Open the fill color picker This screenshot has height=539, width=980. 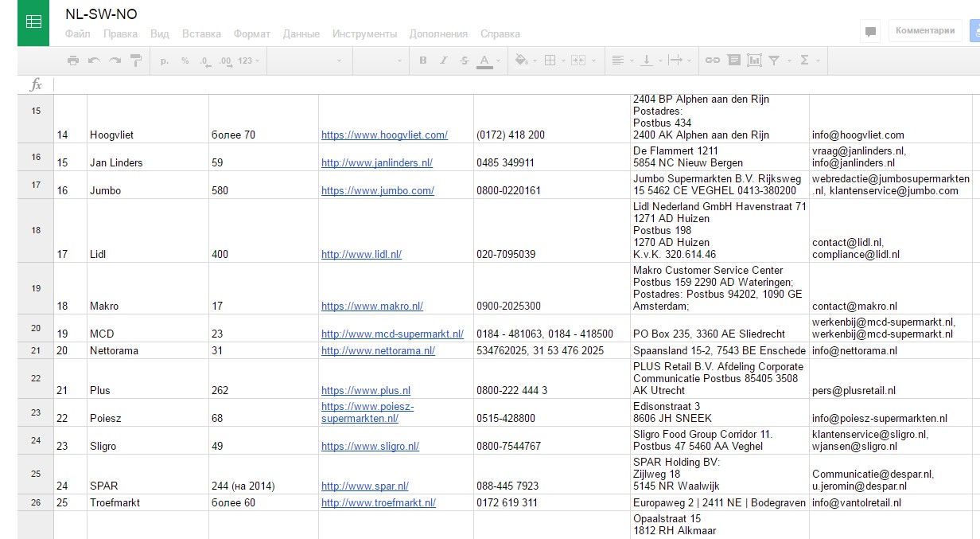tap(524, 61)
